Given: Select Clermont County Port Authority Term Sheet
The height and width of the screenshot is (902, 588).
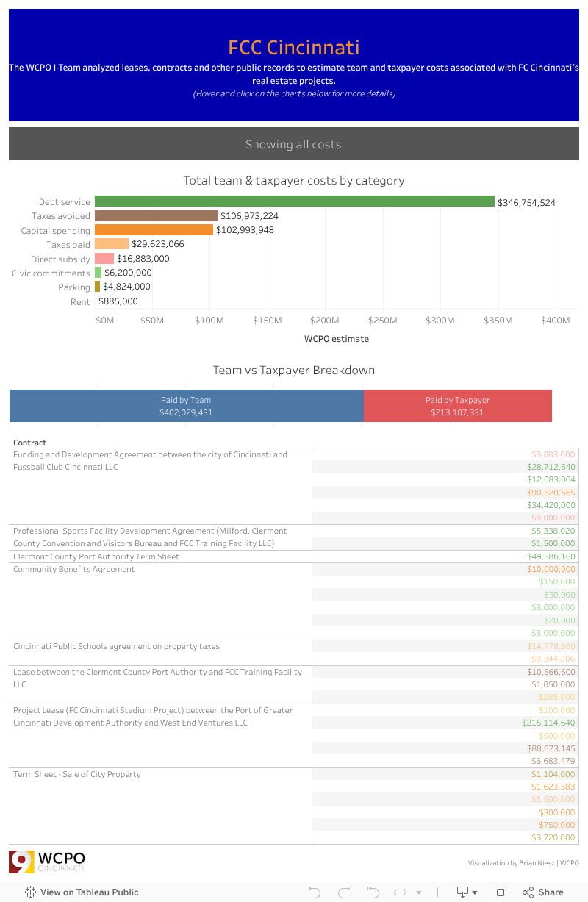Looking at the screenshot, I should [160, 556].
